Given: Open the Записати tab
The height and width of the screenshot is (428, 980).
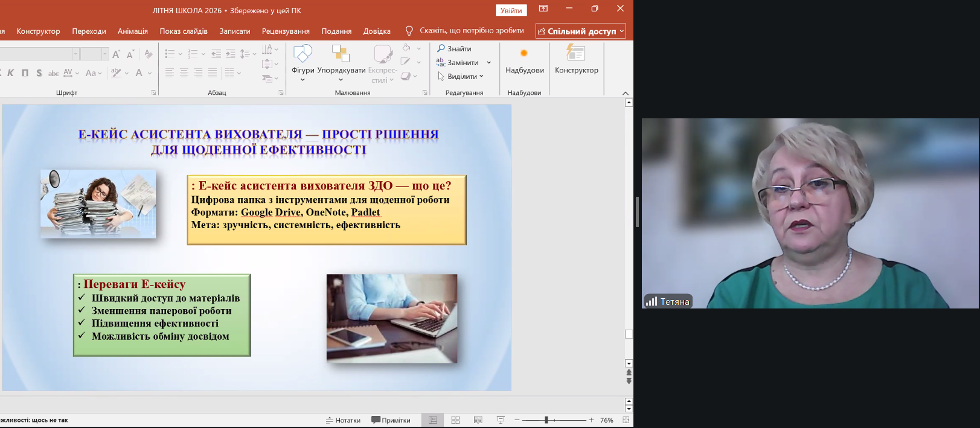Looking at the screenshot, I should click(235, 31).
